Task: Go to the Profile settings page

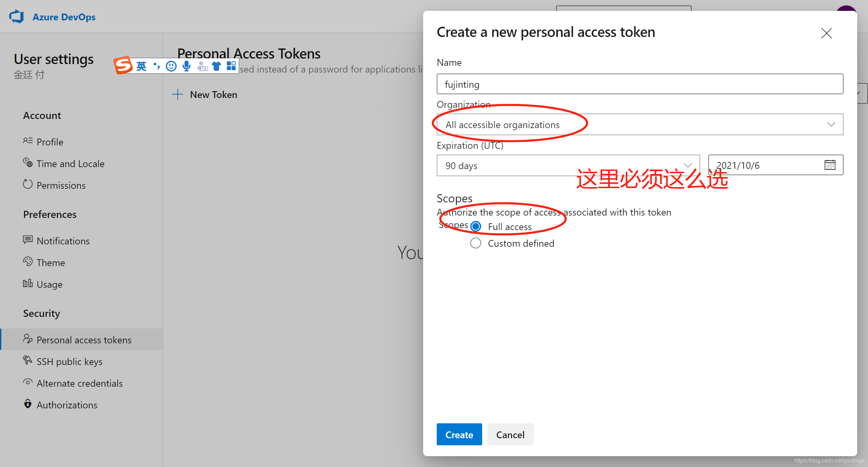Action: click(x=50, y=142)
